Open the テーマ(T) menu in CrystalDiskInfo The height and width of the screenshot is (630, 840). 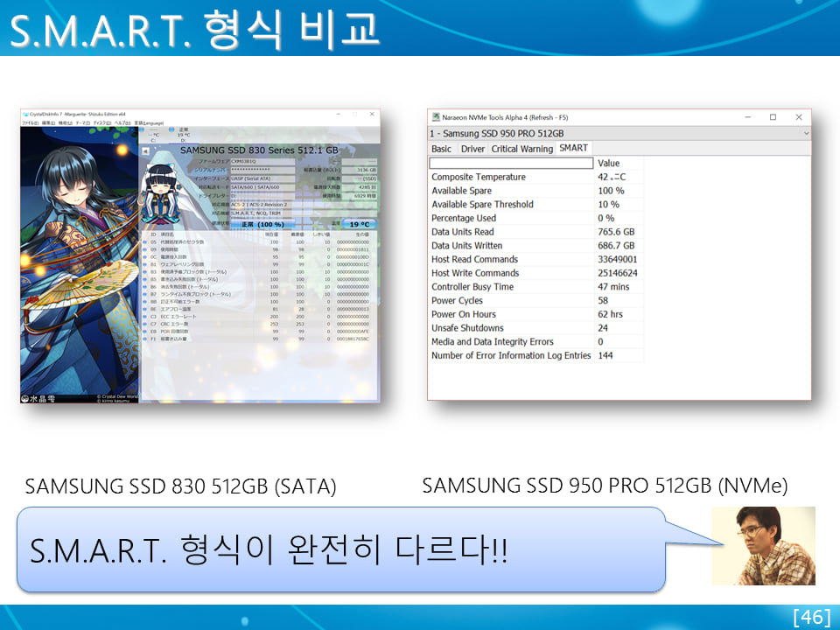coord(82,123)
